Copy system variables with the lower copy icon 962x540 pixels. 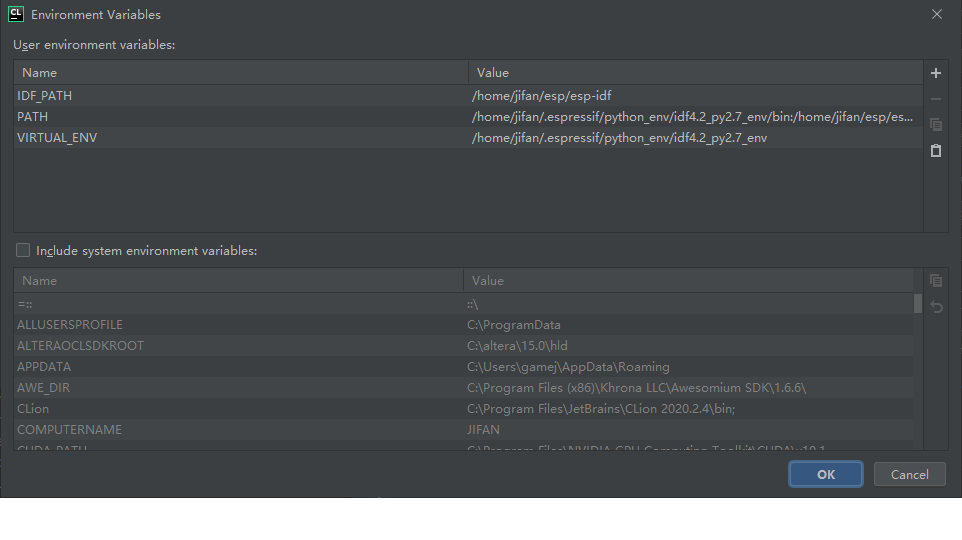pyautogui.click(x=936, y=280)
